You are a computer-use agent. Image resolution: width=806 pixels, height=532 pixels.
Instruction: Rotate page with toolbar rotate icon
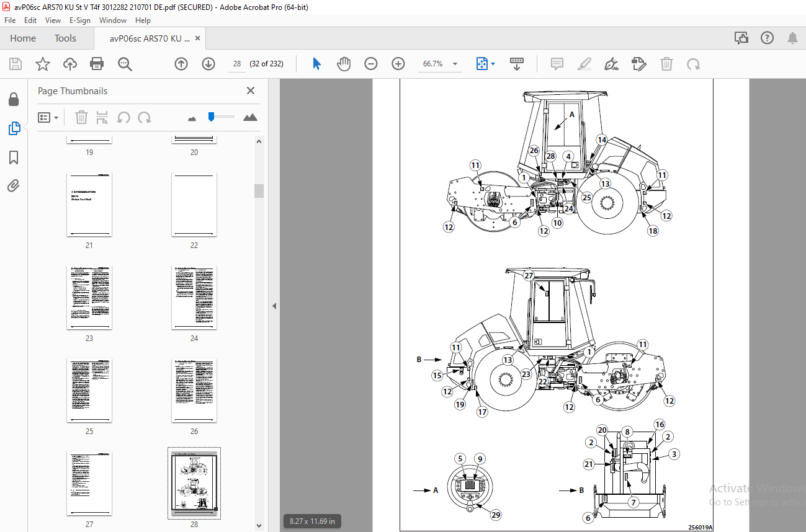coord(693,64)
